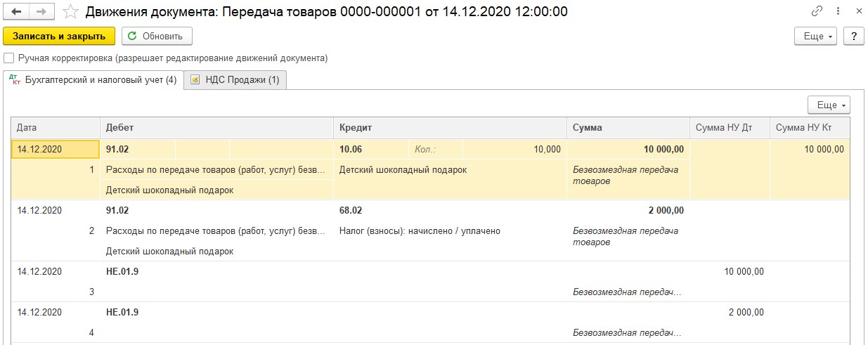Go forward with the right arrow button
The height and width of the screenshot is (345, 868).
42,12
